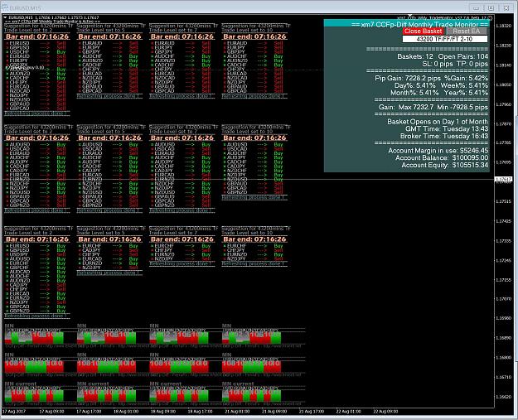518x420 pixels.
Task: Click the xm7 CCFp-Diff Monthly Trade Monitor header
Action: coord(419,24)
